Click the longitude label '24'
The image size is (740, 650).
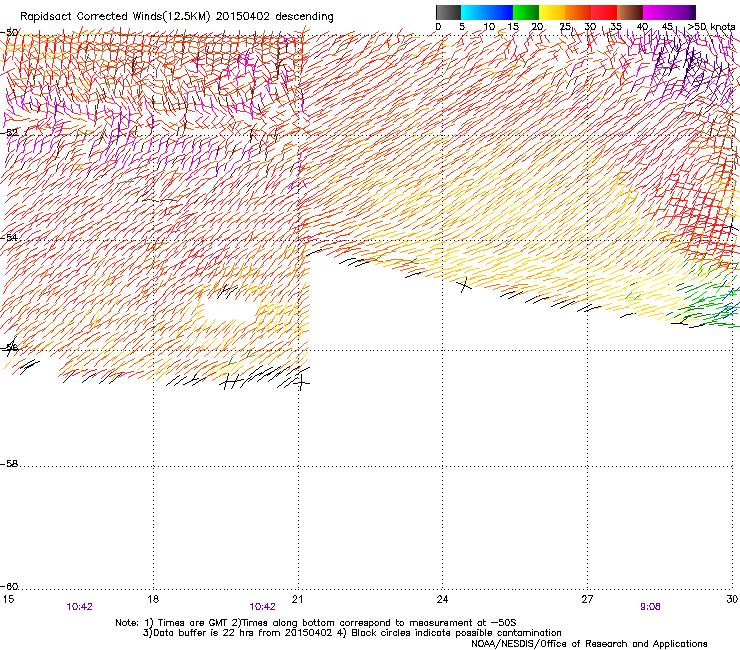point(442,599)
